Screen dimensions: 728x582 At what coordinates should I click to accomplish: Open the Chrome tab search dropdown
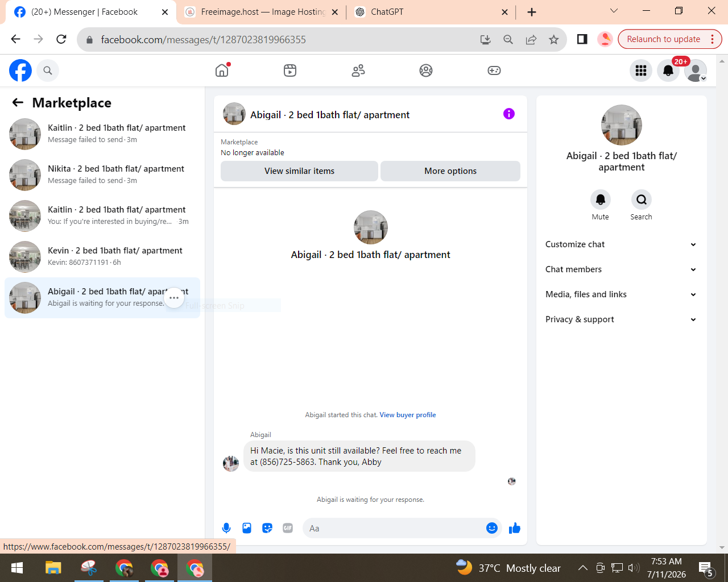point(614,11)
